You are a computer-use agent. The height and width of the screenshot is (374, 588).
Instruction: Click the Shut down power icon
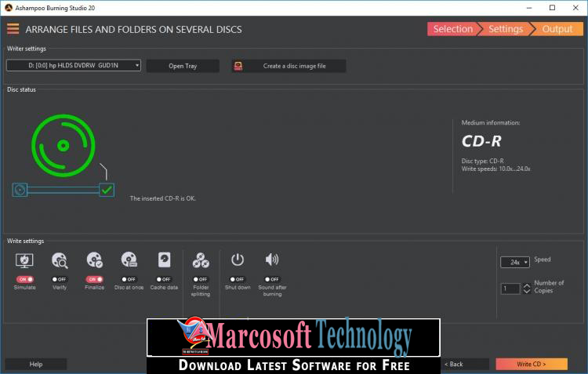click(x=238, y=260)
